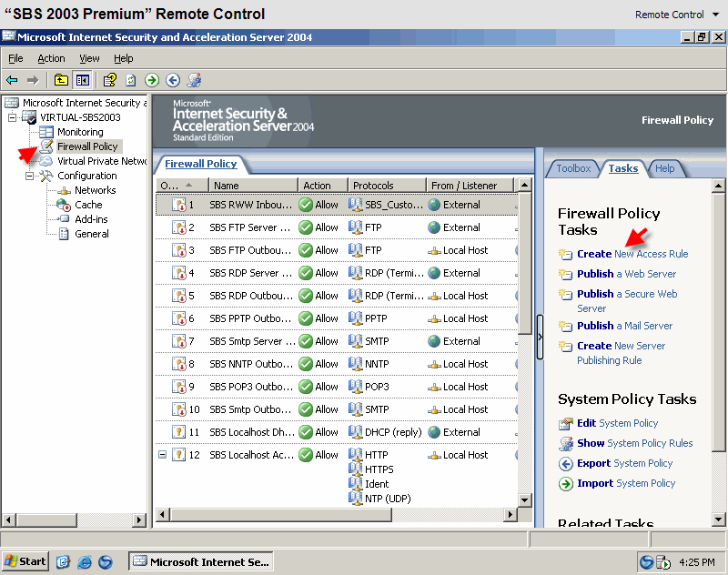Collapse the task pane using splitter arrow
Image resolution: width=728 pixels, height=575 pixels.
coord(540,337)
